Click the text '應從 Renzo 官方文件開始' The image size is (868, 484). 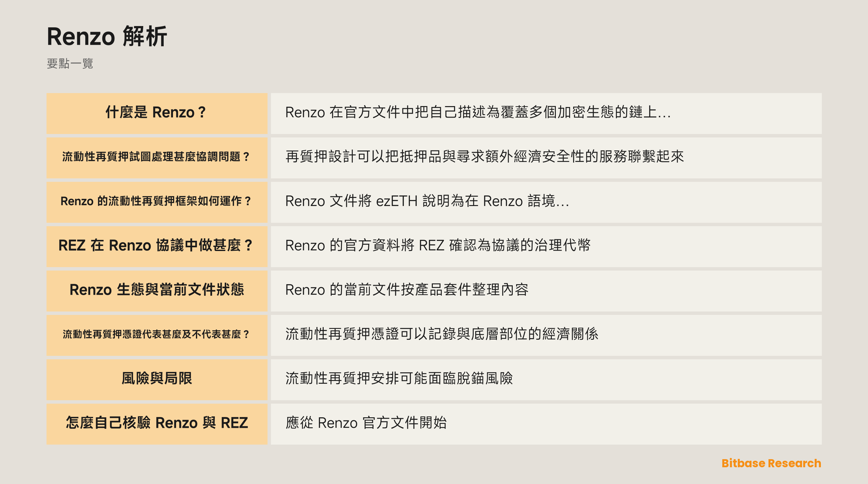pos(366,423)
